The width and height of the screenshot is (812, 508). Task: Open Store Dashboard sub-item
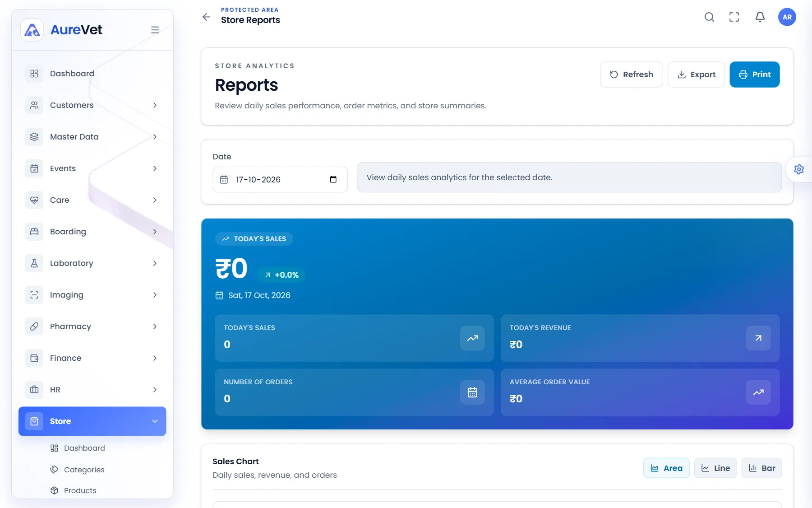(84, 448)
